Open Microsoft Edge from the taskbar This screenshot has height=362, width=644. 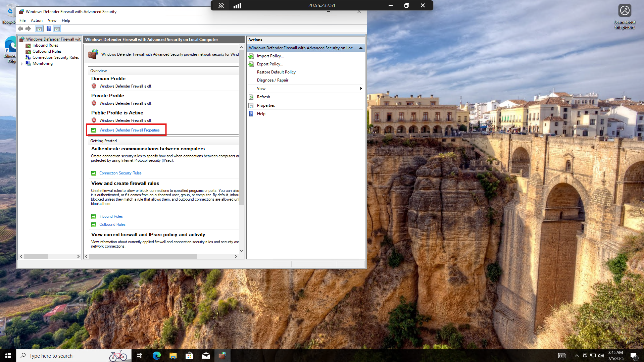tap(157, 356)
